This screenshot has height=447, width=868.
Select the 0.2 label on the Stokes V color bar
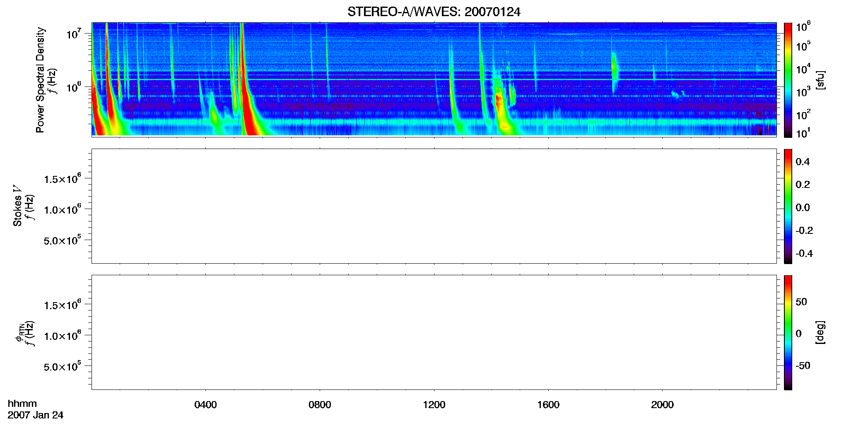pos(803,185)
